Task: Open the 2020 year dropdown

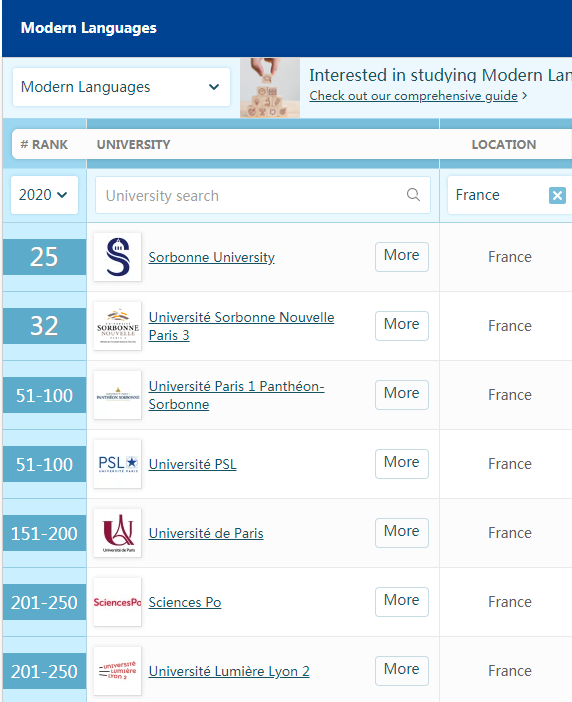Action: [44, 195]
